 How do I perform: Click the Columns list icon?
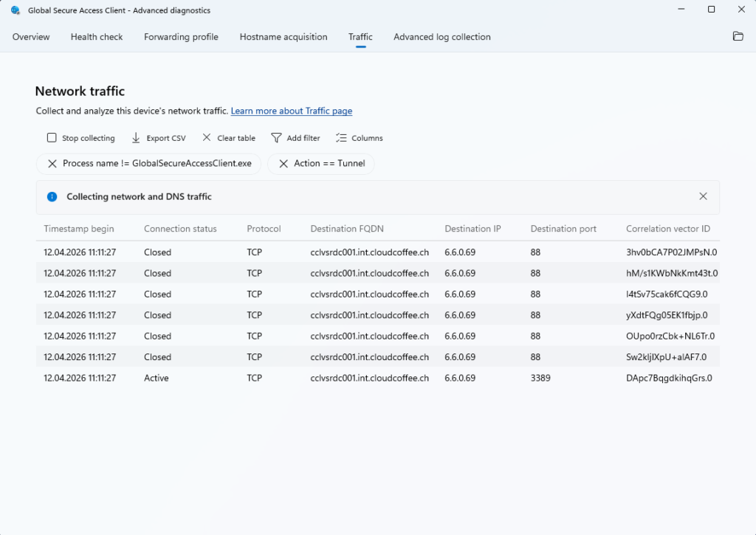341,138
